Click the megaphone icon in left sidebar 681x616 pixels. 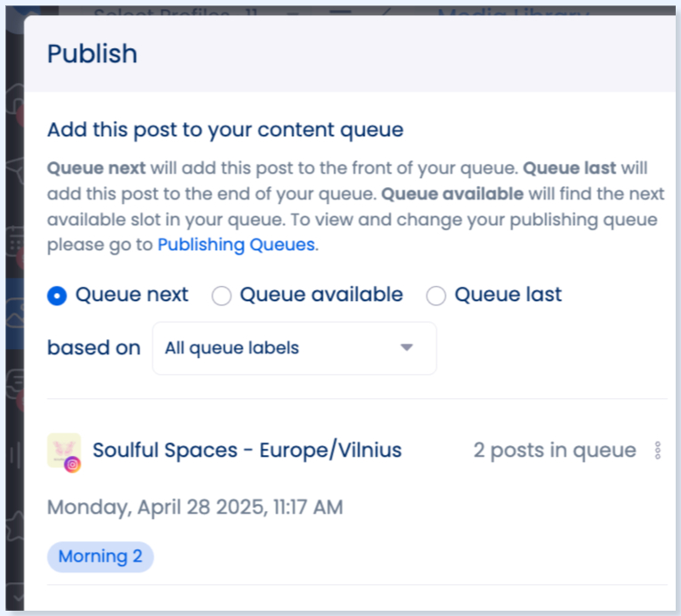click(x=12, y=169)
